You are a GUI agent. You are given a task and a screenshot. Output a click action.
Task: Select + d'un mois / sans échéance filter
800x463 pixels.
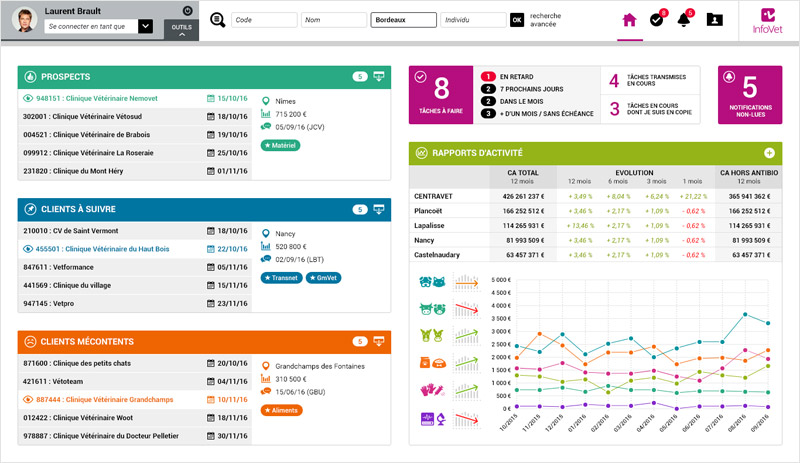(538, 113)
